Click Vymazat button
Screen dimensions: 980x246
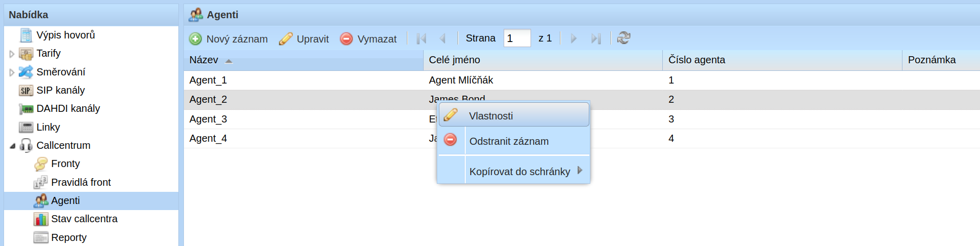click(368, 38)
